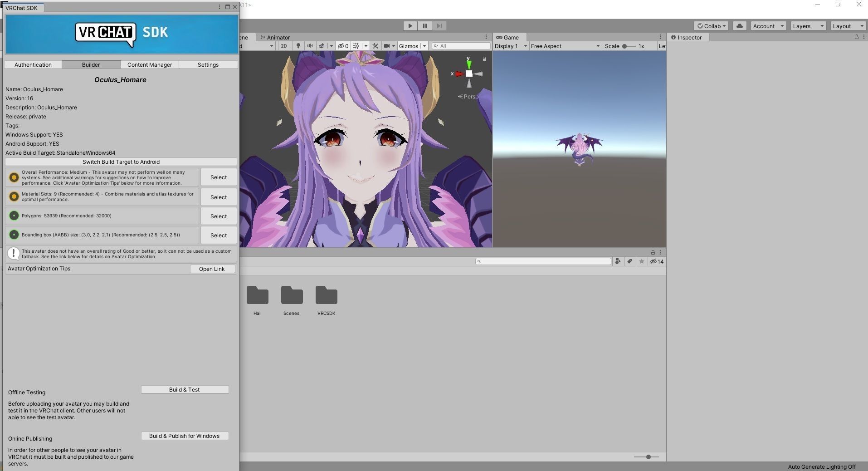
Task: Toggle grid visibility in the Scene view
Action: pyautogui.click(x=357, y=46)
